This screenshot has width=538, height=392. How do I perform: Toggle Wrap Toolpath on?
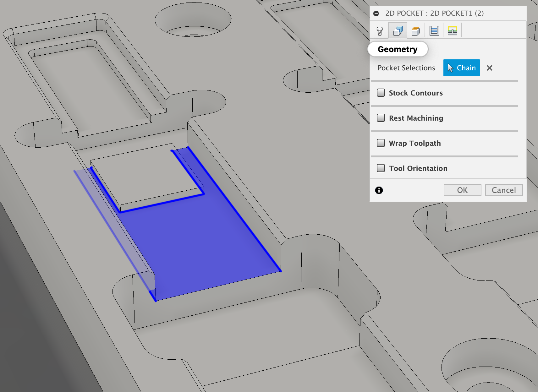tap(381, 143)
